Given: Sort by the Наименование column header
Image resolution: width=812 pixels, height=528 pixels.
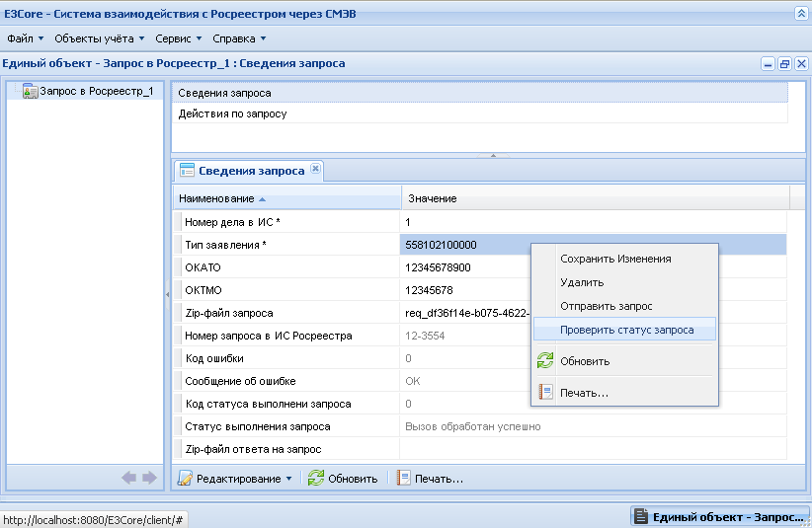Looking at the screenshot, I should pyautogui.click(x=286, y=198).
